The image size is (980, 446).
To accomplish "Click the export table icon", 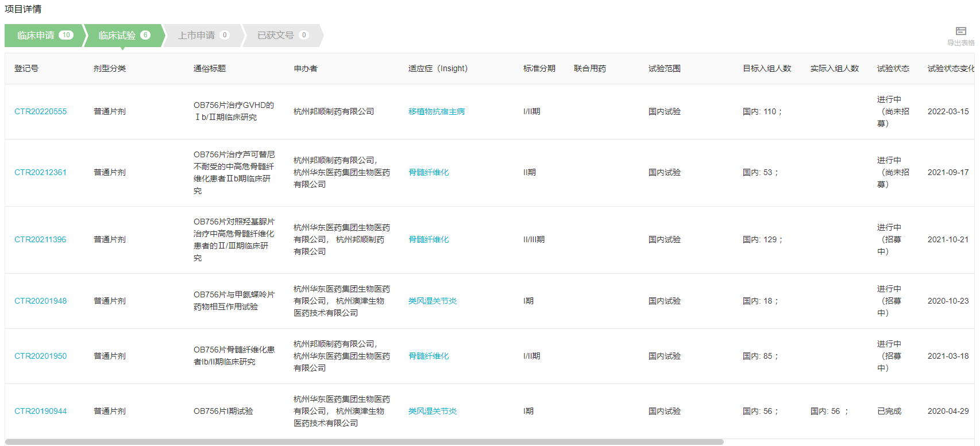I will coord(960,32).
